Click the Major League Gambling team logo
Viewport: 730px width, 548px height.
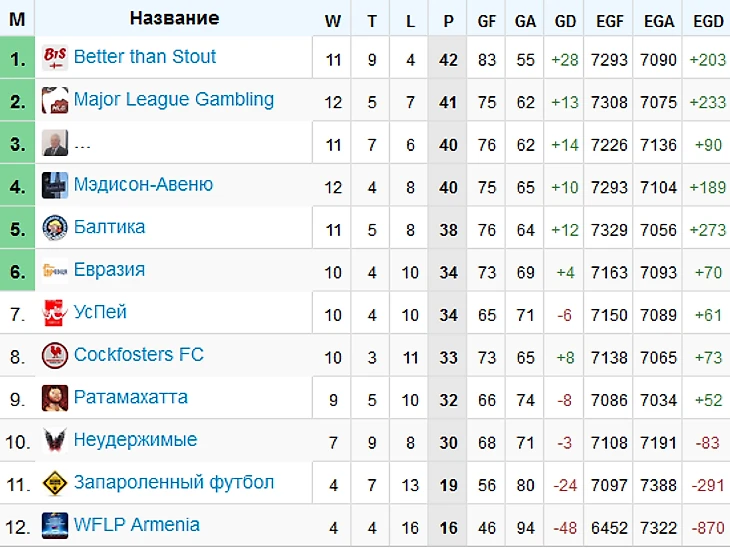[x=55, y=100]
